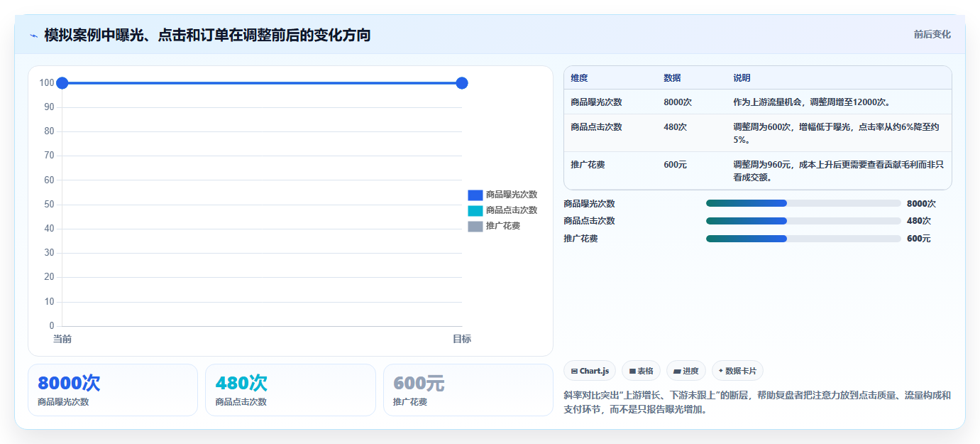980x444 pixels.
Task: Click 商品曝光次数 cell in table
Action: (596, 102)
